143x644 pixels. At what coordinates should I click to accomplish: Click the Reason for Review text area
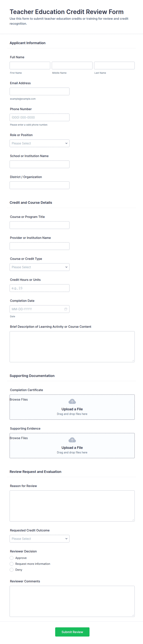click(x=72, y=506)
